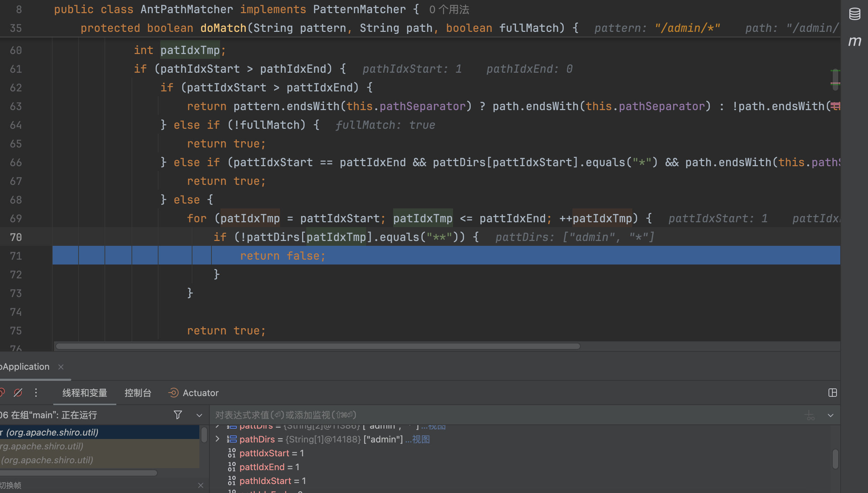This screenshot has width=868, height=493.
Task: Switch to the 控制台 console tab
Action: point(138,393)
